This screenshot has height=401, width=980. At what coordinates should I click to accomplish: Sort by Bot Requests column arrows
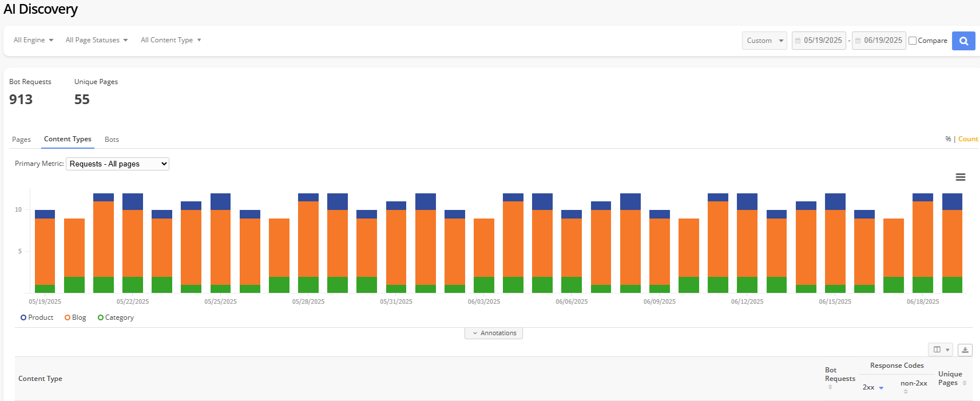point(830,387)
